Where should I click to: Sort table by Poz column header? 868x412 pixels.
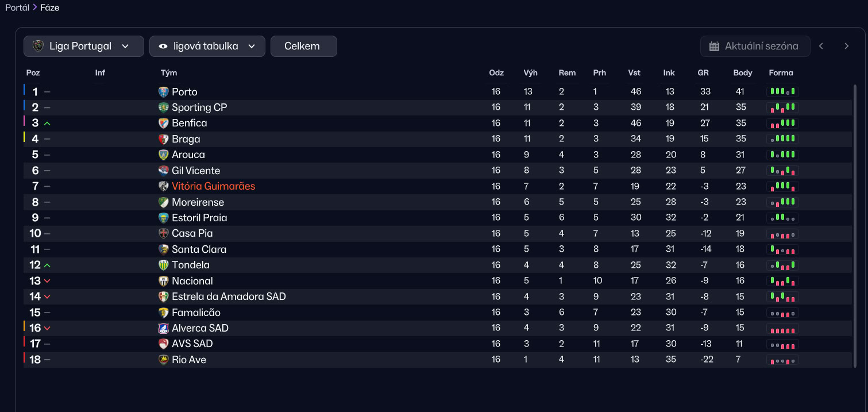(33, 73)
